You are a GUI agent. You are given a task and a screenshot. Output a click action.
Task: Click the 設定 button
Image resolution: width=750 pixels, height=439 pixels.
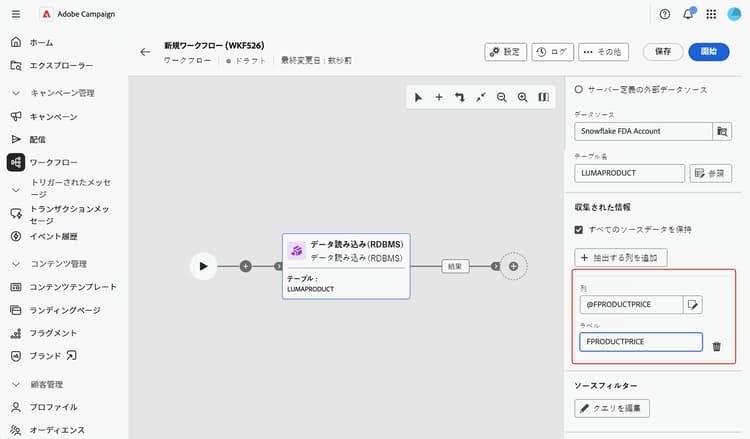pyautogui.click(x=505, y=52)
